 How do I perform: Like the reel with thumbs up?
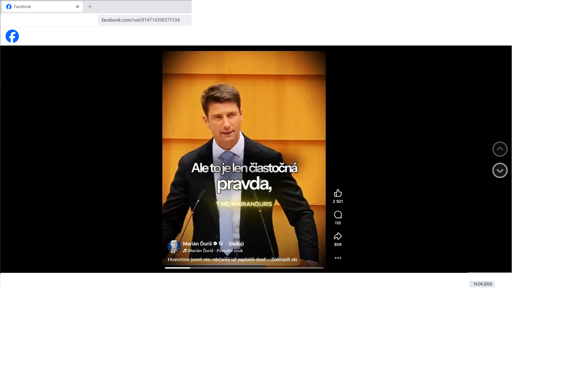click(x=338, y=193)
